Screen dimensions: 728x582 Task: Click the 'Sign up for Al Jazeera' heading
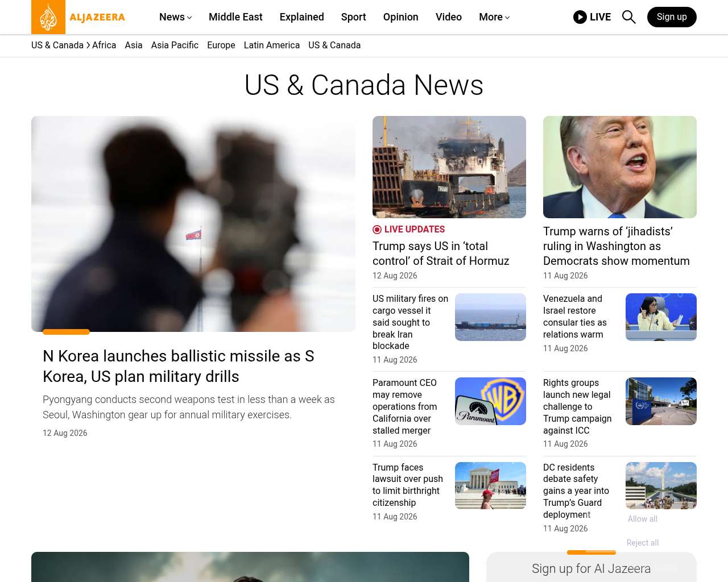591,568
